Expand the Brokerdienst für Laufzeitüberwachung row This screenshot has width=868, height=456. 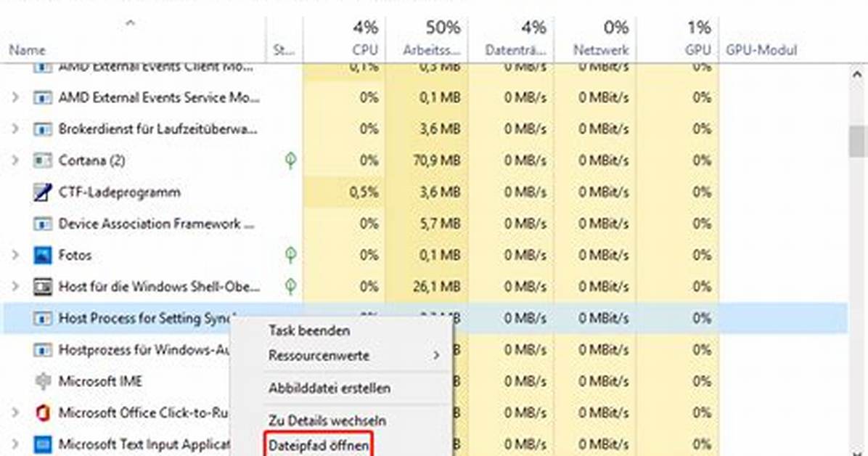click(x=15, y=129)
